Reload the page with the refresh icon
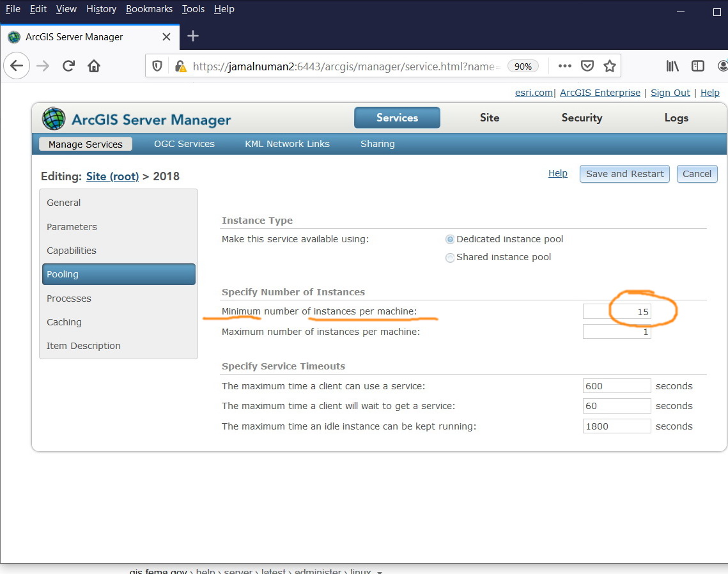The width and height of the screenshot is (728, 574). 68,66
